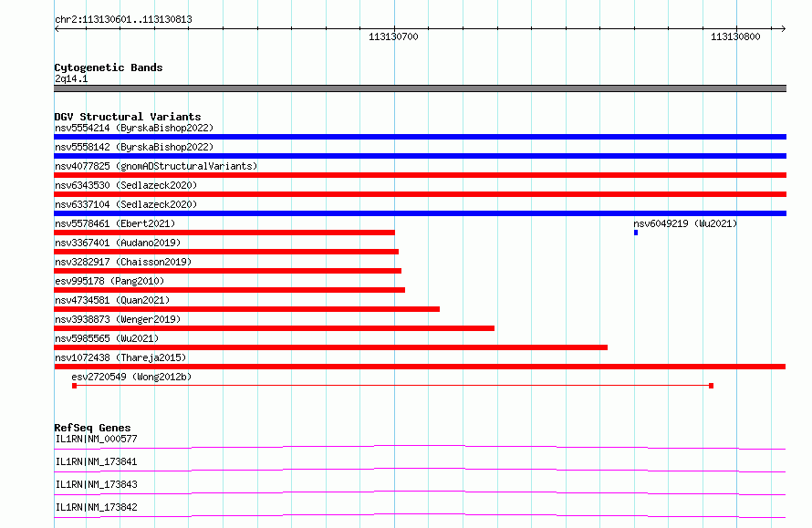Click the red bar under nsv6343530

tap(420, 194)
